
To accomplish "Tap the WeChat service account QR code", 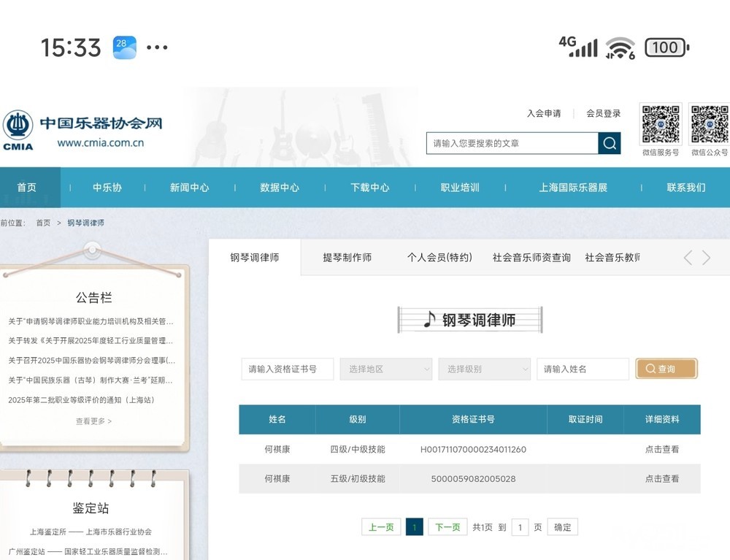I will click(x=661, y=125).
